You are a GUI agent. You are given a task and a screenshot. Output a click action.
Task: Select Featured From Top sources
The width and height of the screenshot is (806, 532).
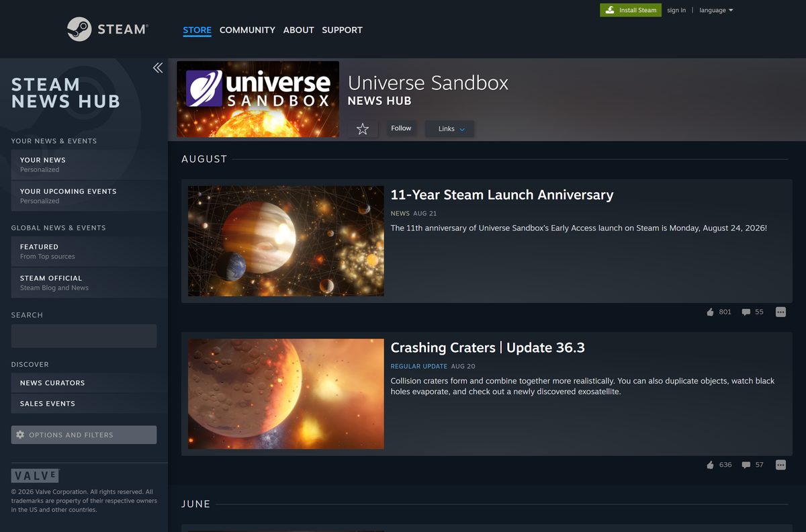point(89,251)
